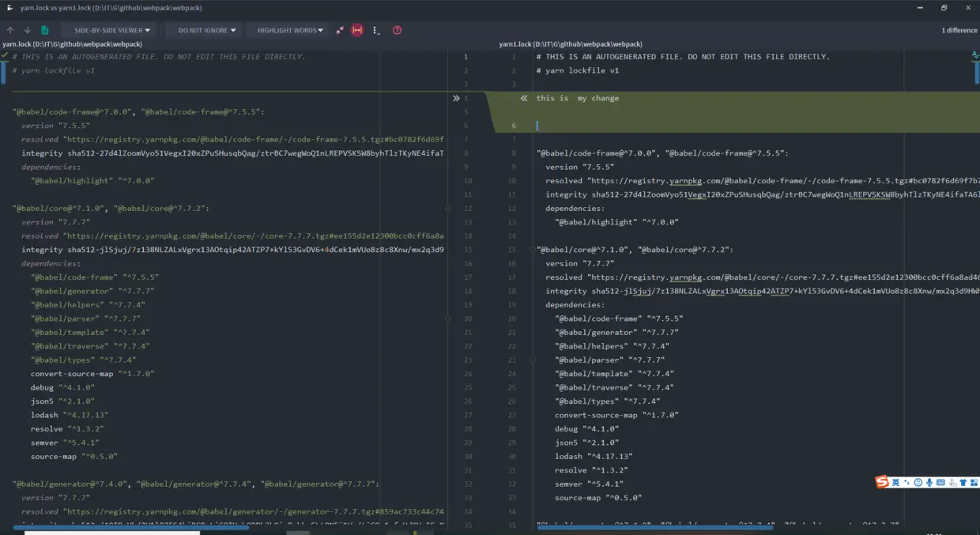Click 'lodash "^4.17.13"' in left pane

pos(70,415)
